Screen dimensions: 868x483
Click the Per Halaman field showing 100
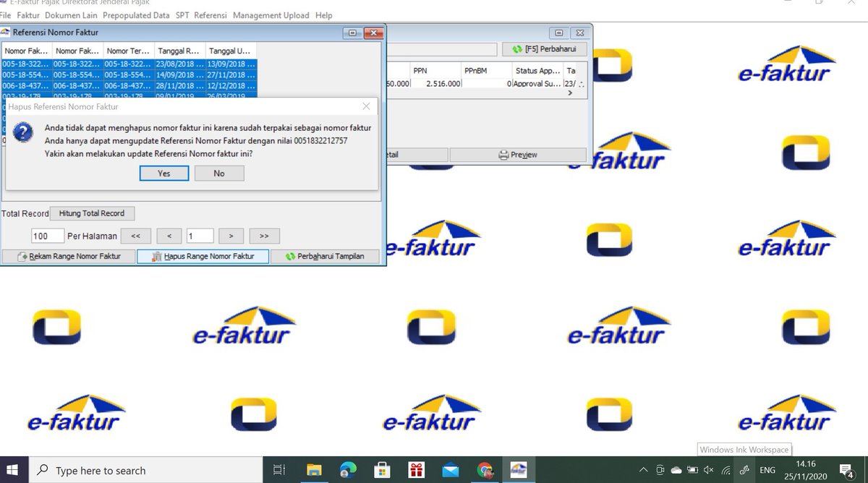(48, 236)
